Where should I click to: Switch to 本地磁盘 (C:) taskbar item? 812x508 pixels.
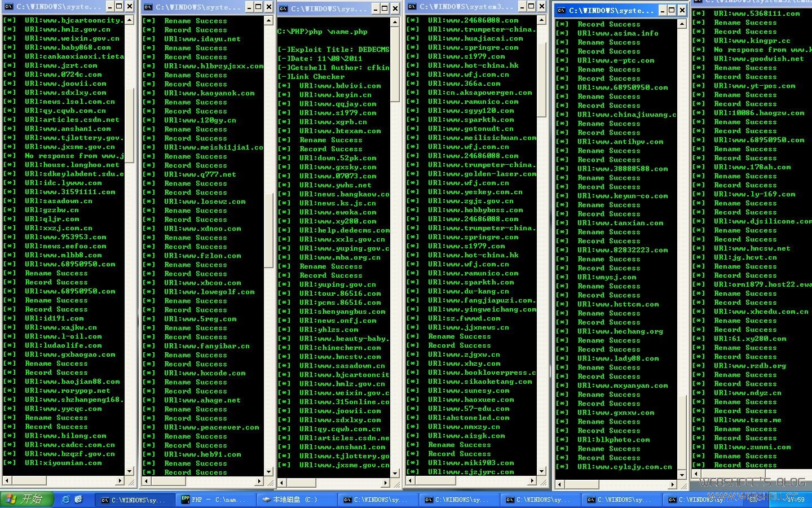[298, 500]
